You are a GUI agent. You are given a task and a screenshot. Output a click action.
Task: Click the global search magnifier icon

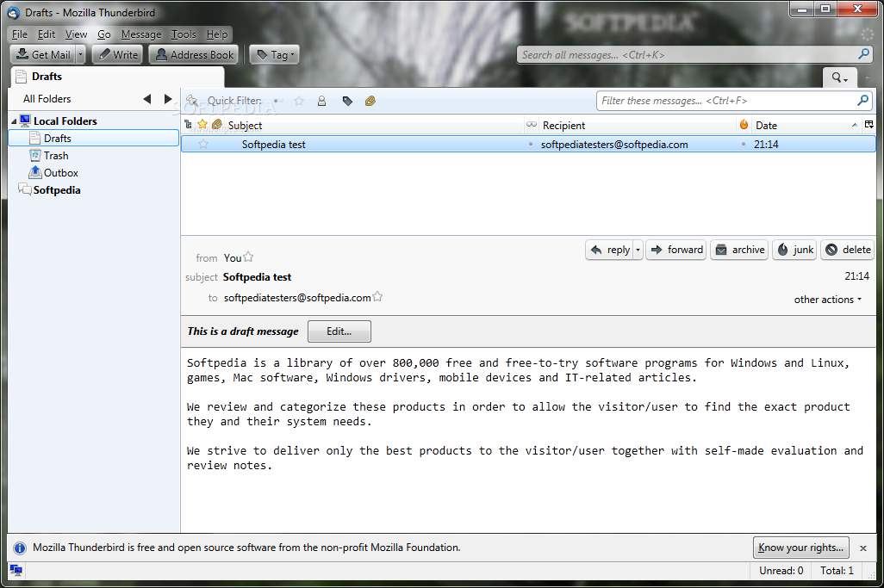(x=863, y=54)
